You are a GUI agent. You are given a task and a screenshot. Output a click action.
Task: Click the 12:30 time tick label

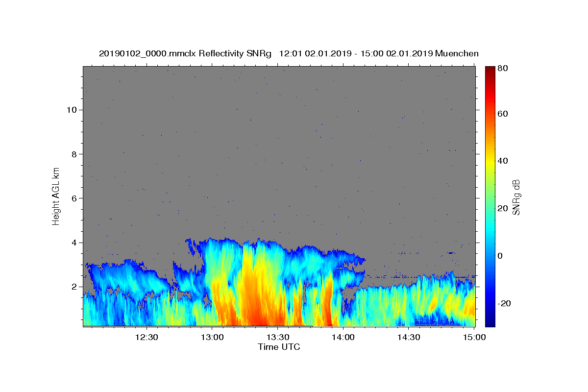coord(147,338)
